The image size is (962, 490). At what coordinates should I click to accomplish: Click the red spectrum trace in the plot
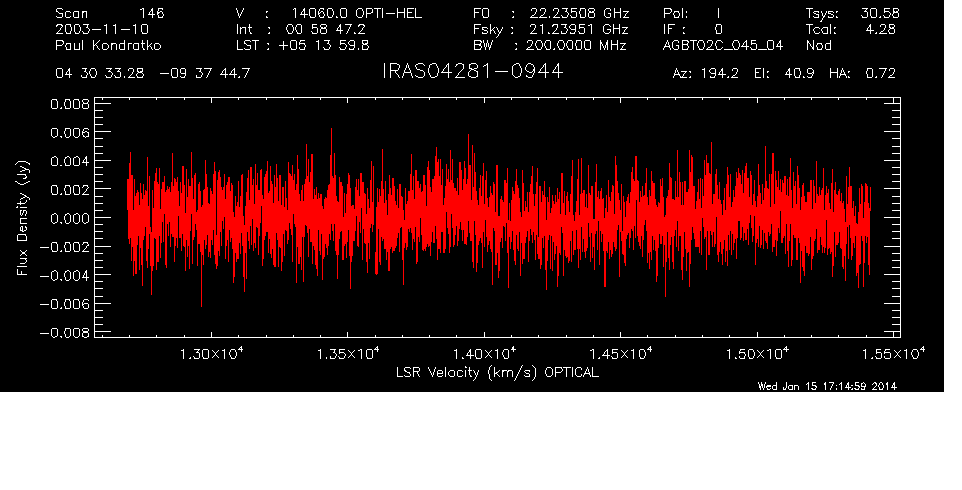[497, 218]
